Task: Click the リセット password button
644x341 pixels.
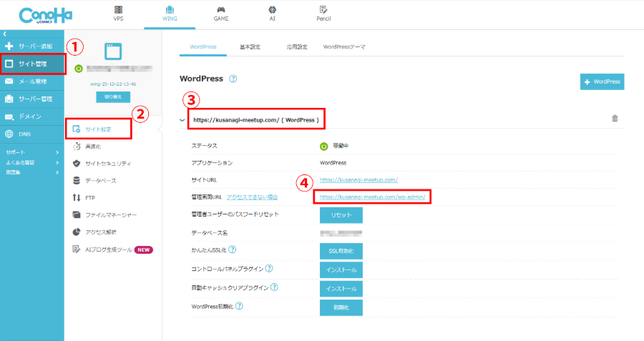Action: tap(341, 215)
